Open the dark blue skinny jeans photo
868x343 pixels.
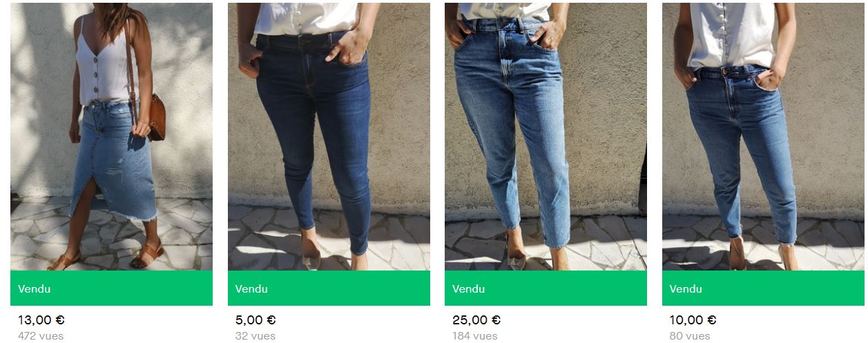(329, 137)
